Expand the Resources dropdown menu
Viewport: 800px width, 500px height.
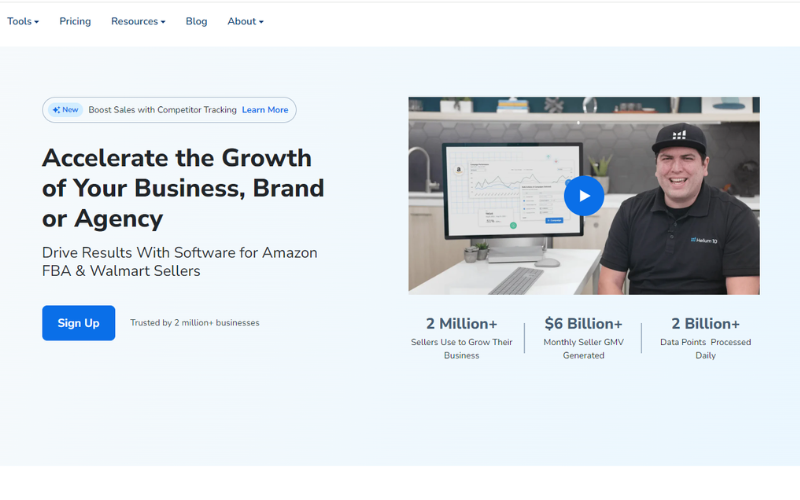138,21
